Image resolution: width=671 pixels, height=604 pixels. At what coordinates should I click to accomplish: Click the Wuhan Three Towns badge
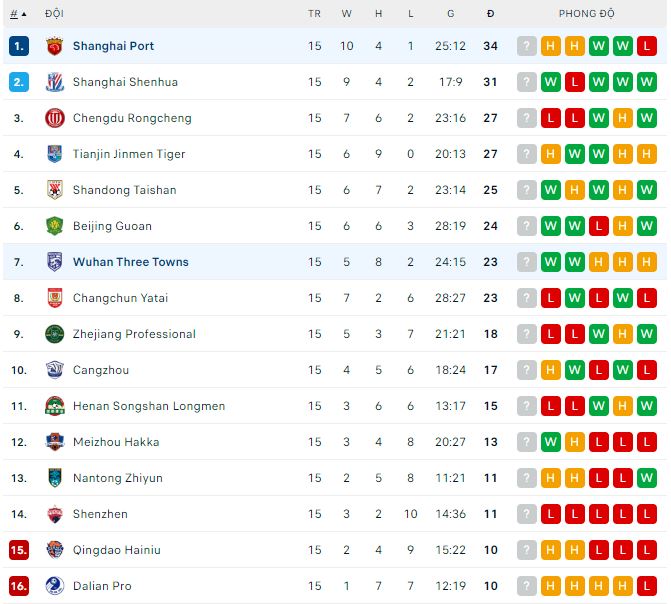click(55, 262)
